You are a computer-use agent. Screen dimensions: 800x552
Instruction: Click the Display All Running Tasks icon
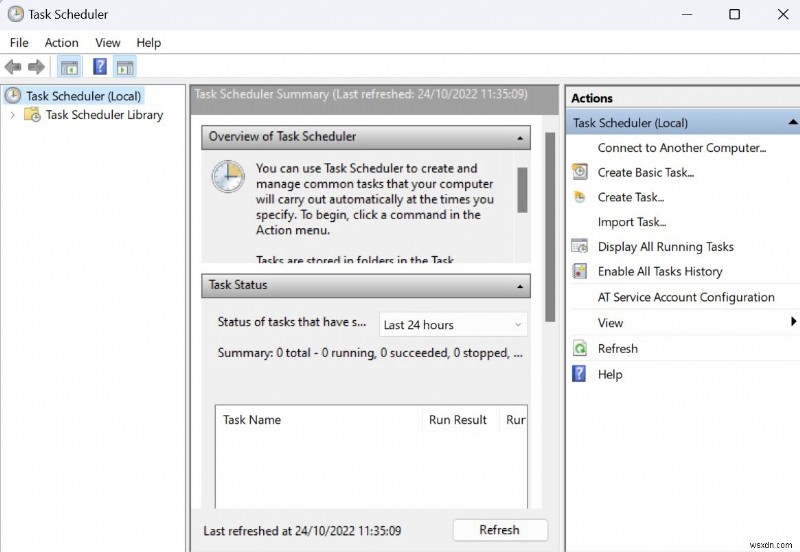pyautogui.click(x=580, y=246)
